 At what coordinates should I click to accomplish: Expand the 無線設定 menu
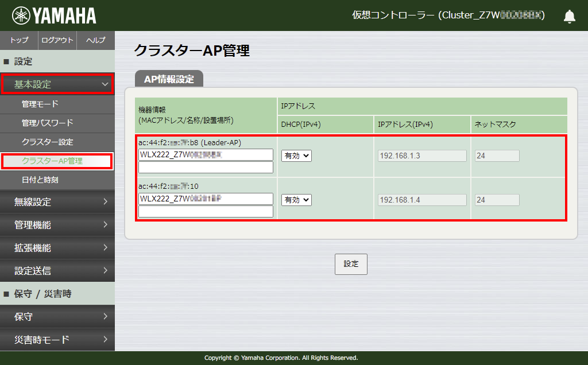pyautogui.click(x=57, y=202)
